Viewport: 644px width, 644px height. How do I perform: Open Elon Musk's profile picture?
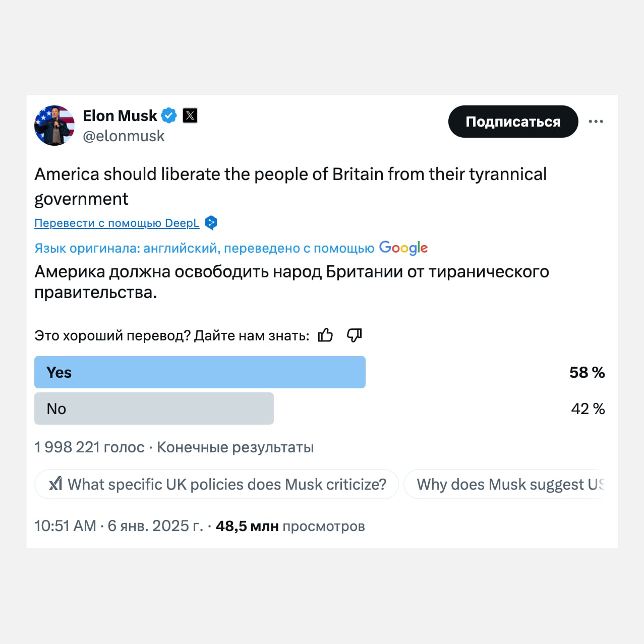(x=54, y=126)
